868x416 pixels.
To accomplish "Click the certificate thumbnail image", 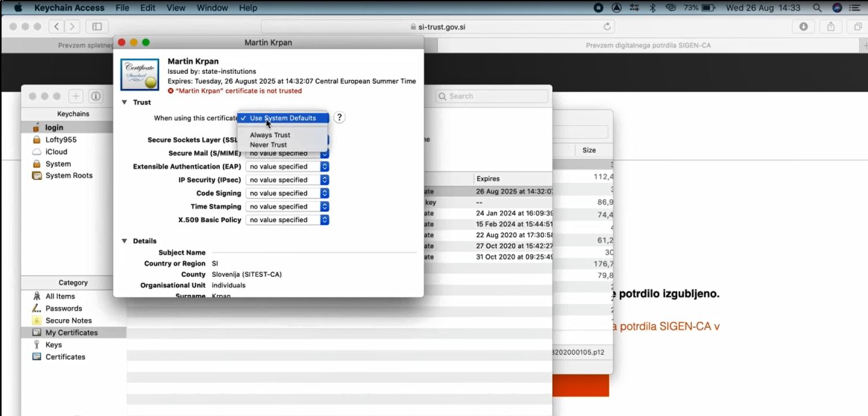I will pyautogui.click(x=140, y=74).
